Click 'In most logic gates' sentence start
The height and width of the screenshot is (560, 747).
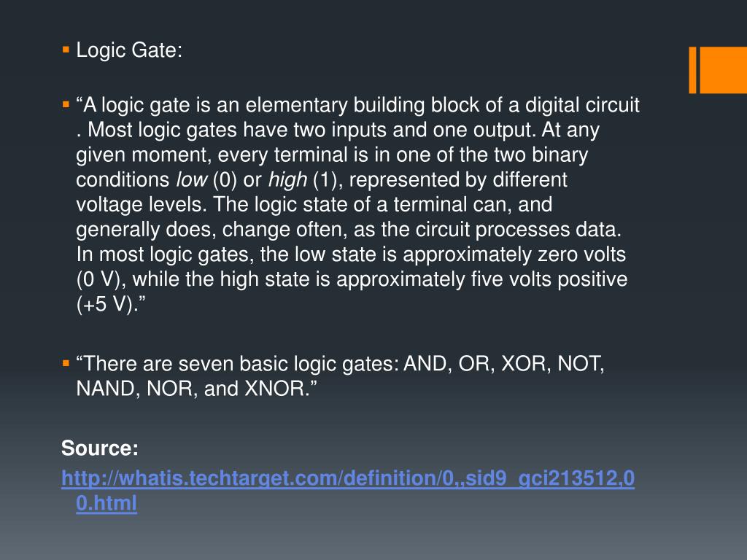coord(165,254)
